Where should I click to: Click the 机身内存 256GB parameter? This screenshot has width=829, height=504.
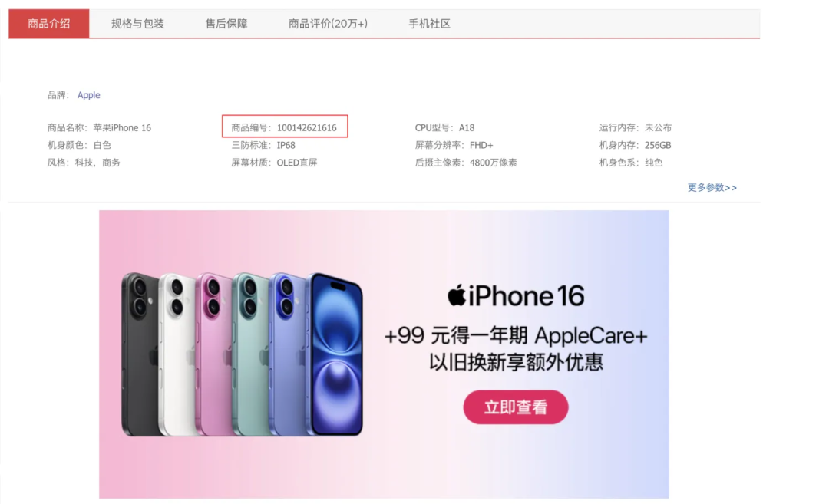pos(635,145)
